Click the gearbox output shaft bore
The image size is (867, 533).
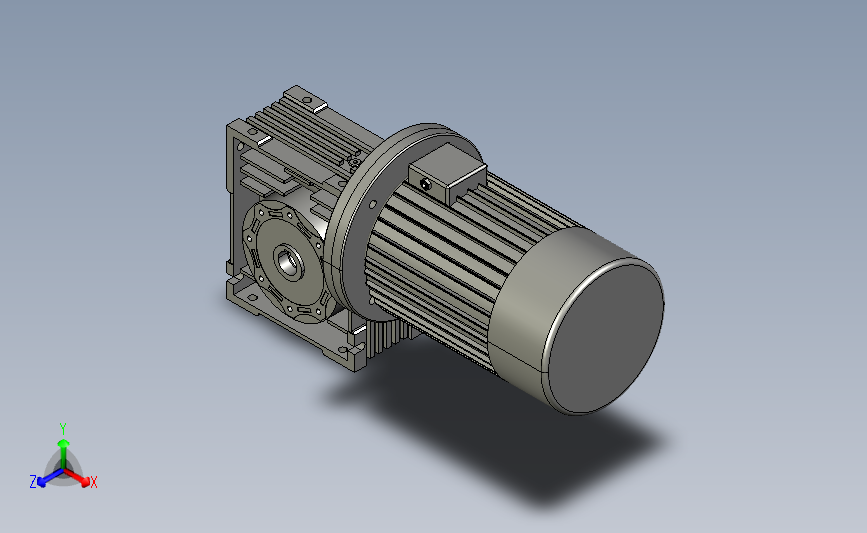coord(288,262)
